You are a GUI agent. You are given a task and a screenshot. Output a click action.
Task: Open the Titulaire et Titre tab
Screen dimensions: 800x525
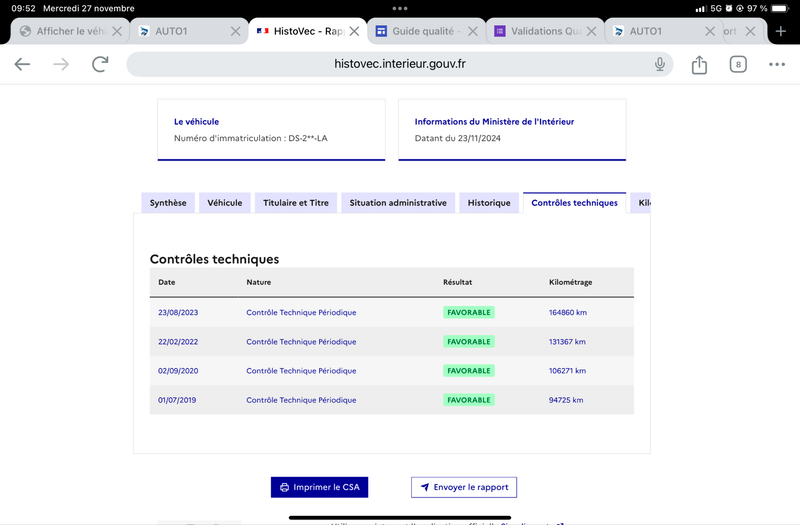296,203
